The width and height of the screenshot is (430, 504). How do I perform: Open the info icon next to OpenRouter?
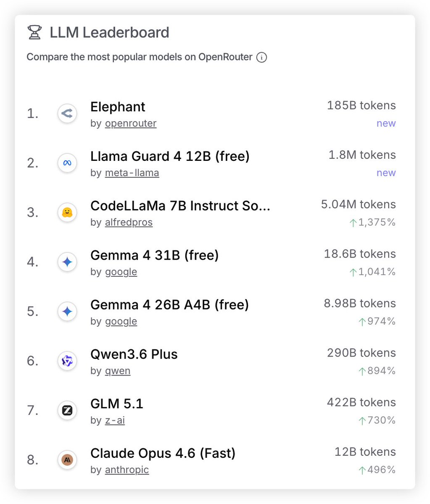point(261,57)
